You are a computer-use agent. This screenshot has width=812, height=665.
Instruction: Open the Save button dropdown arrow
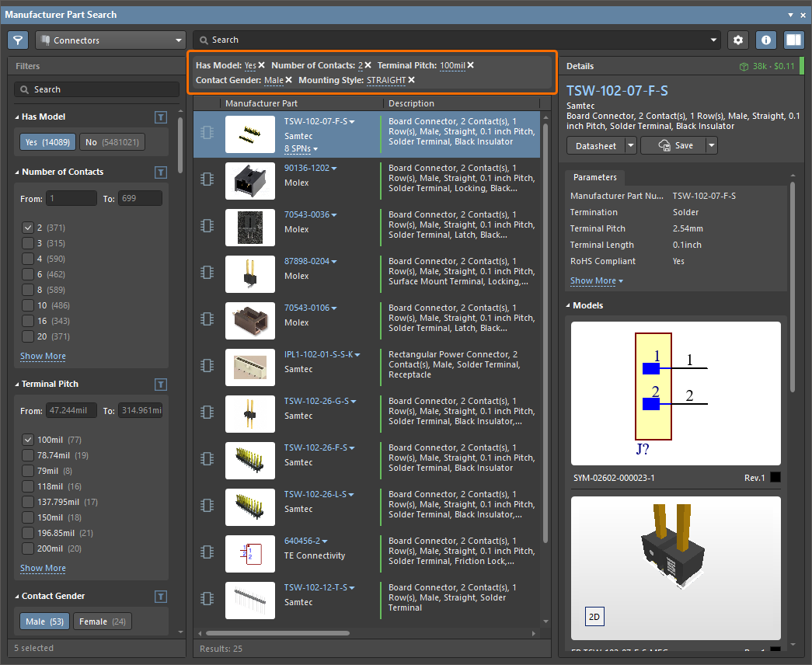click(x=712, y=146)
